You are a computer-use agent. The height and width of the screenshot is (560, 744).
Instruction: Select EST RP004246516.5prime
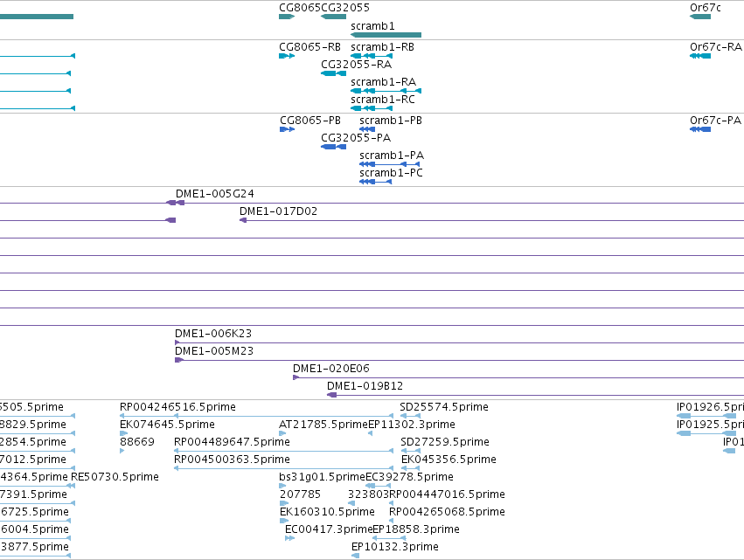[178, 407]
